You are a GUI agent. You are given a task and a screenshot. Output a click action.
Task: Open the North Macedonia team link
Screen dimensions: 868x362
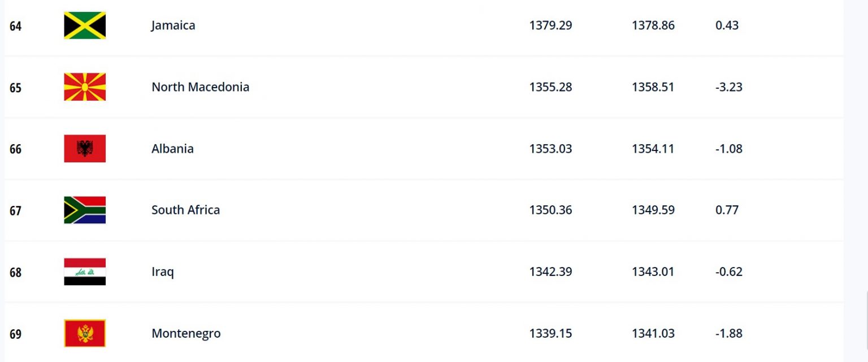click(200, 87)
